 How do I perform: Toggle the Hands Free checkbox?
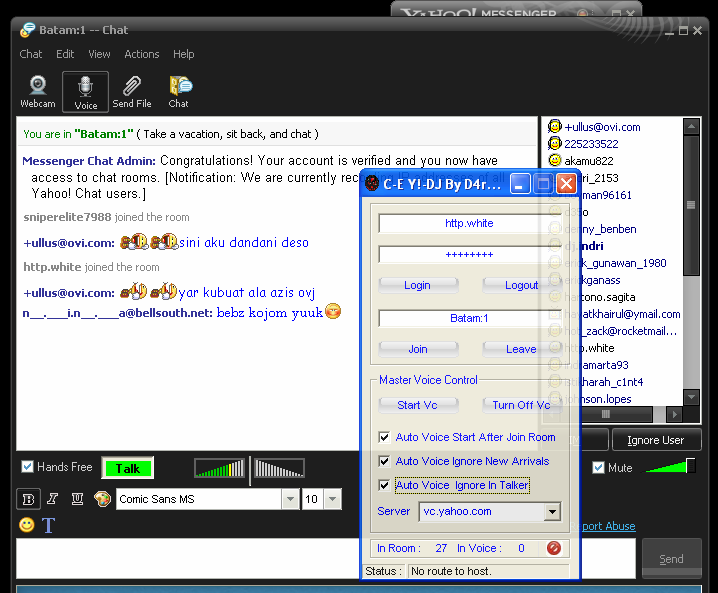pyautogui.click(x=27, y=467)
